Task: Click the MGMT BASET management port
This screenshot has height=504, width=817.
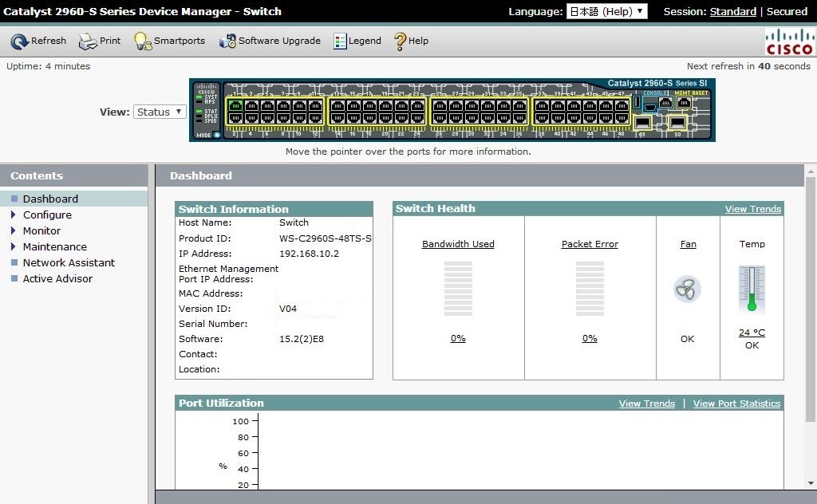Action: point(684,103)
